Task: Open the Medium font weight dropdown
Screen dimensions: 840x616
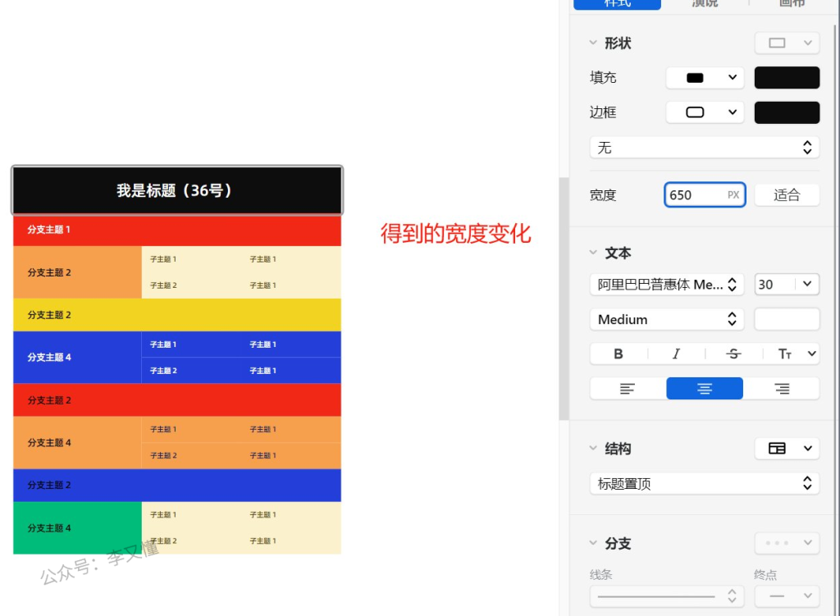Action: [666, 319]
